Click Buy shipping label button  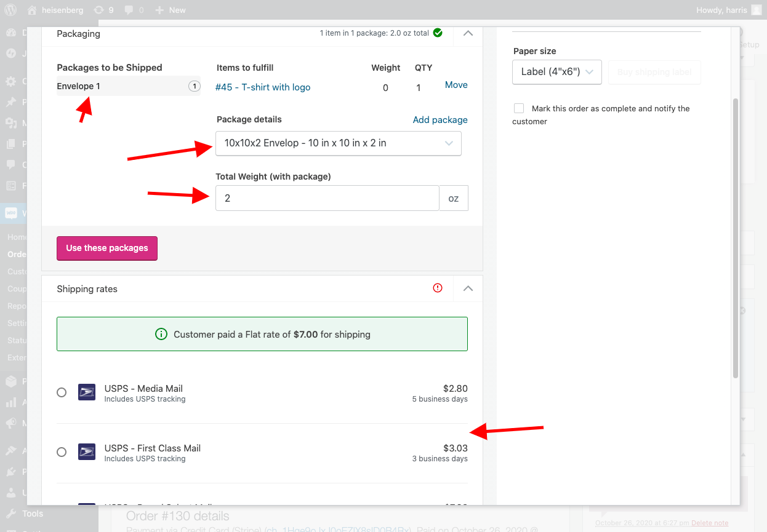[654, 72]
